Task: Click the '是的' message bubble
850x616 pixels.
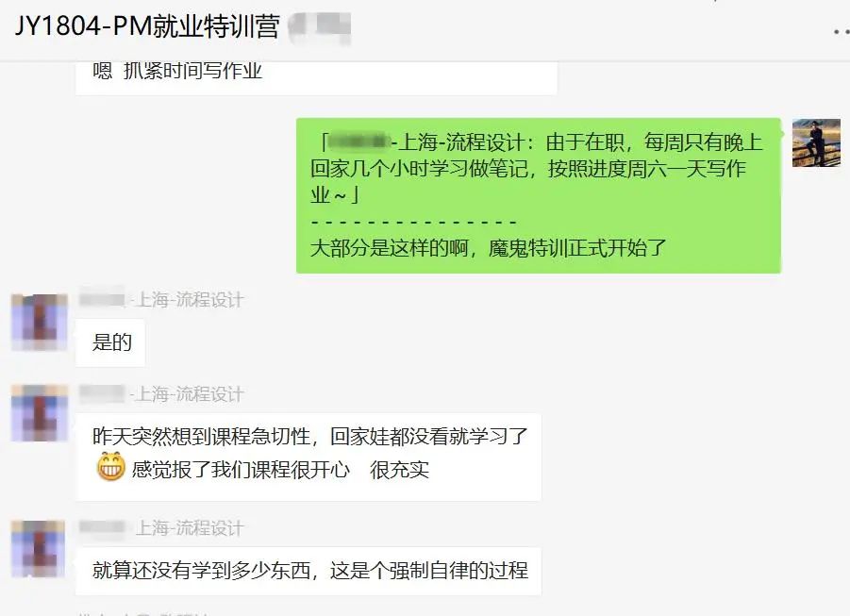Action: click(110, 342)
